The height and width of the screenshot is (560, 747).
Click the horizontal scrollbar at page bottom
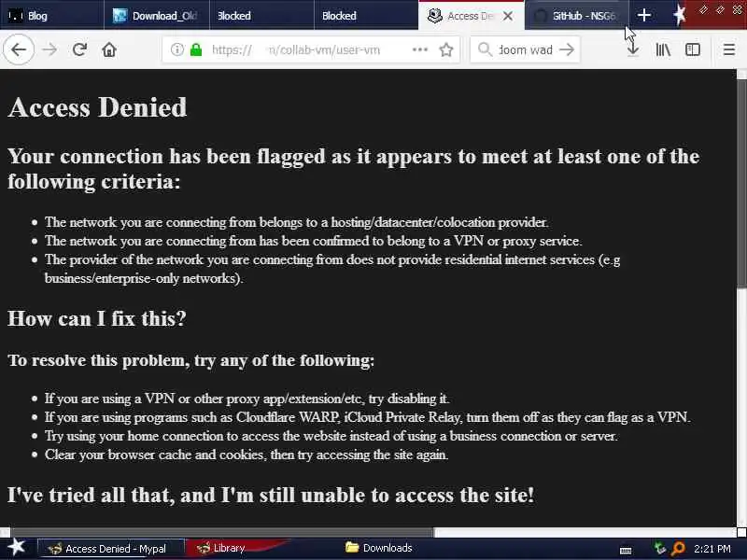pyautogui.click(x=222, y=531)
